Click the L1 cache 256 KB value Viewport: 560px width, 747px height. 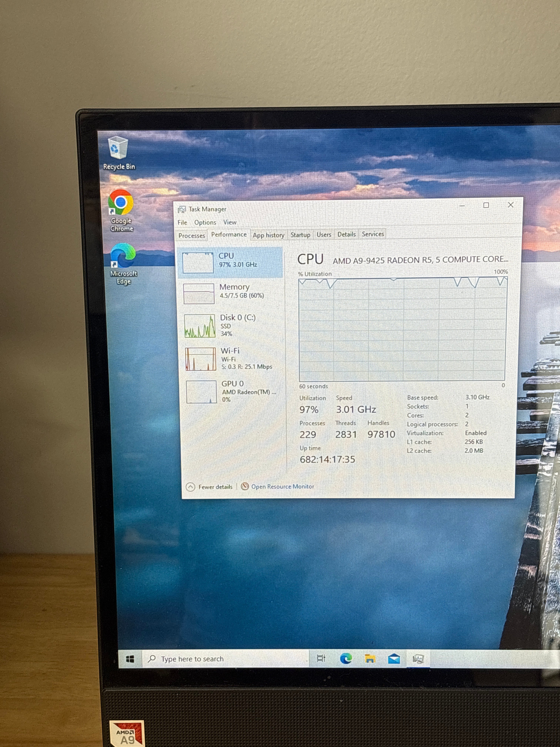coord(474,442)
